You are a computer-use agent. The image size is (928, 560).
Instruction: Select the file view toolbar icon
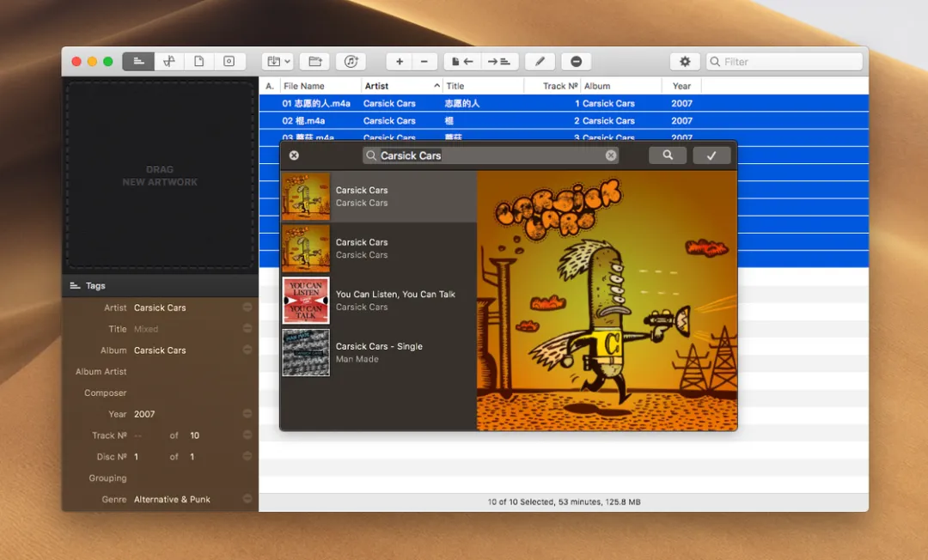(x=198, y=62)
